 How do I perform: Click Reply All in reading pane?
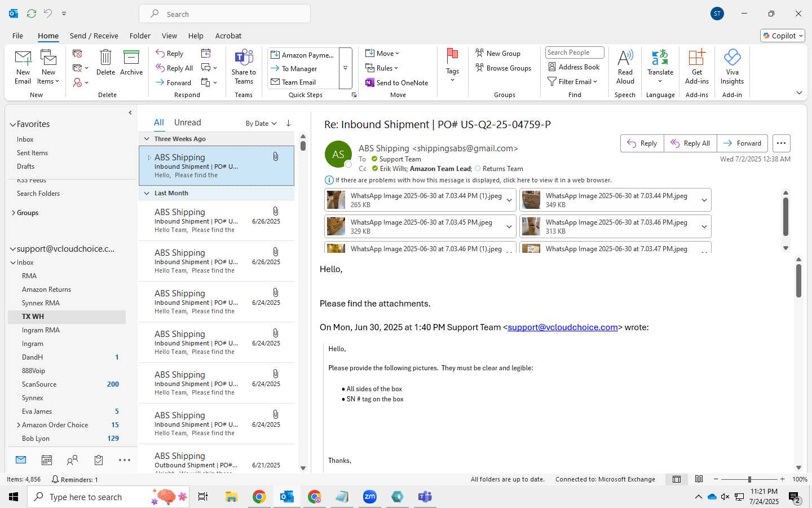click(x=690, y=143)
